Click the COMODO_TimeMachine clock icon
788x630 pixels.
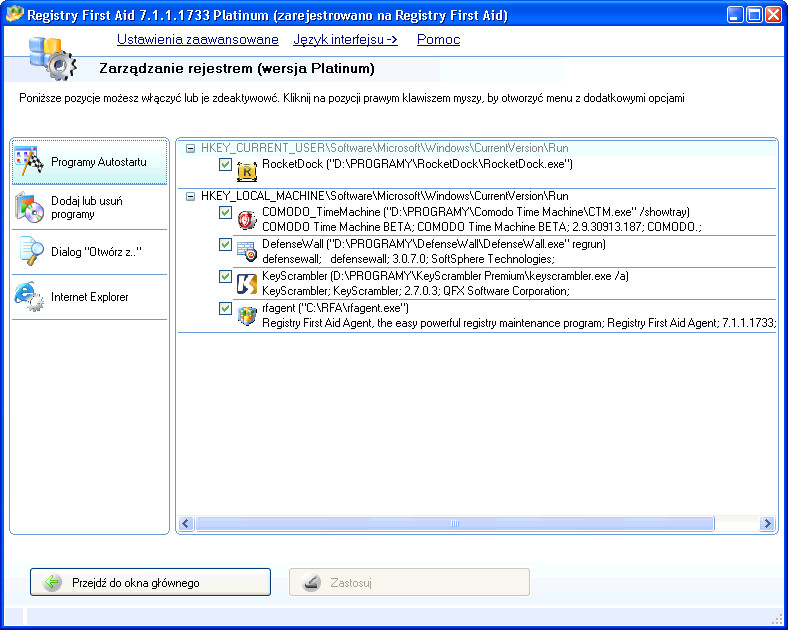click(247, 220)
